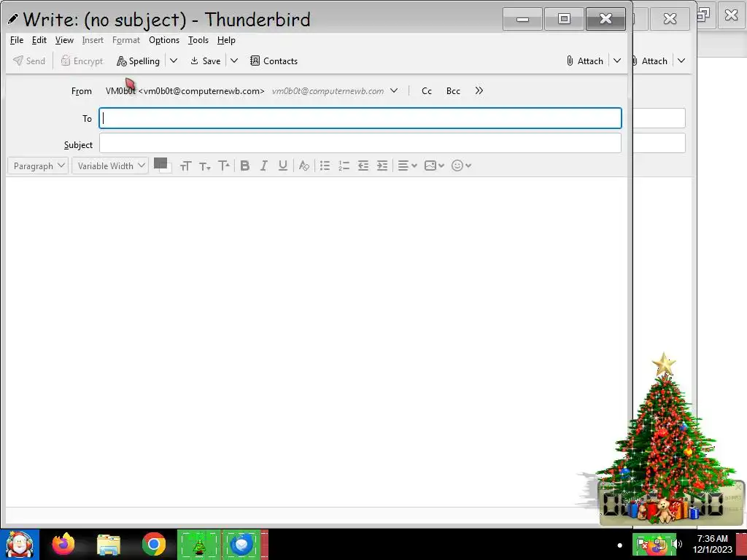This screenshot has height=560, width=747.
Task: Click the Encrypt toolbar button
Action: coord(82,61)
